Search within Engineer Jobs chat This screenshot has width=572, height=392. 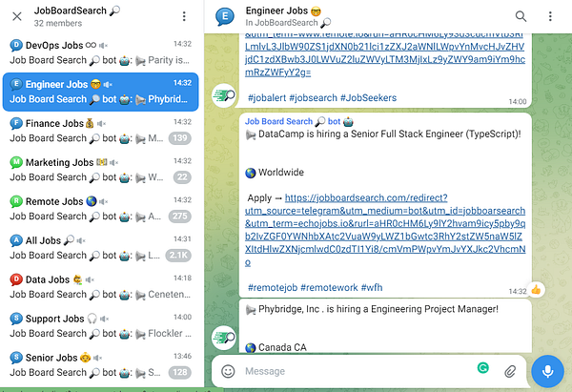[x=521, y=16]
